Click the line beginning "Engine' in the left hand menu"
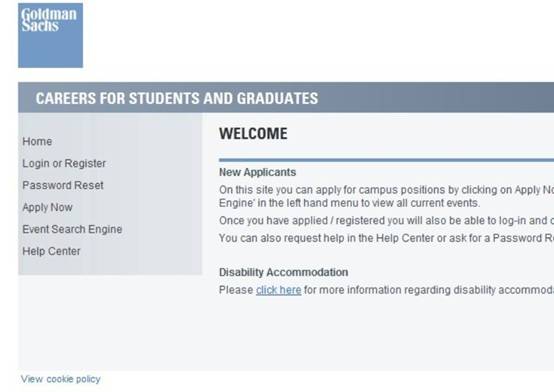The height and width of the screenshot is (392, 554). tap(349, 203)
